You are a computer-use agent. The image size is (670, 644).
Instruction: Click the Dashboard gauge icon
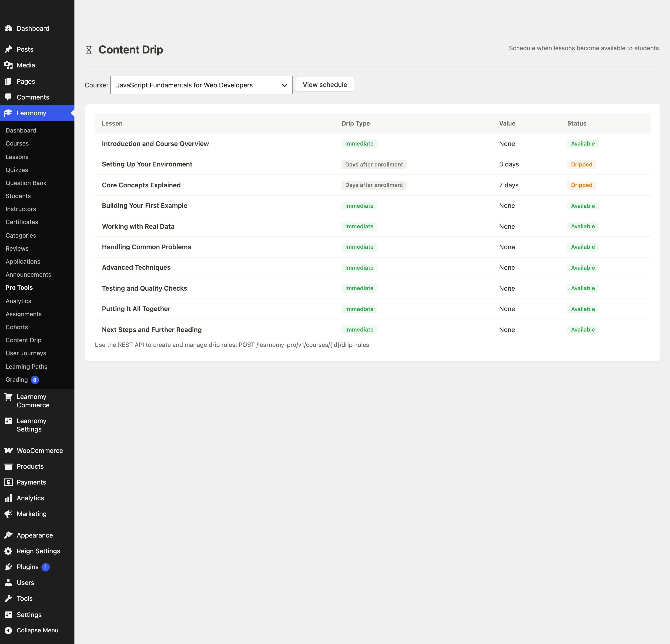9,28
